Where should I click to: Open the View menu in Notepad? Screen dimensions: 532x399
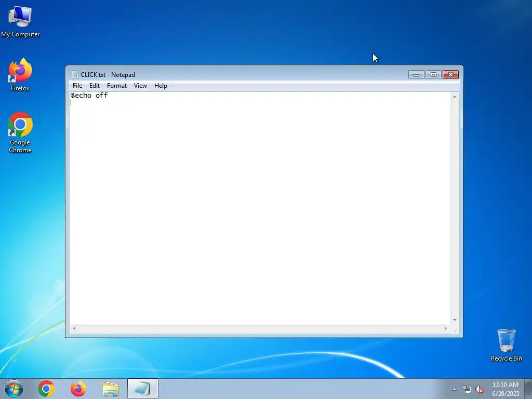(140, 86)
